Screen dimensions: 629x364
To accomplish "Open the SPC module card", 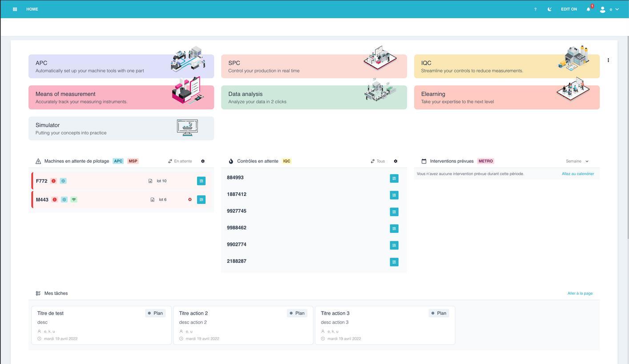I will pyautogui.click(x=314, y=66).
